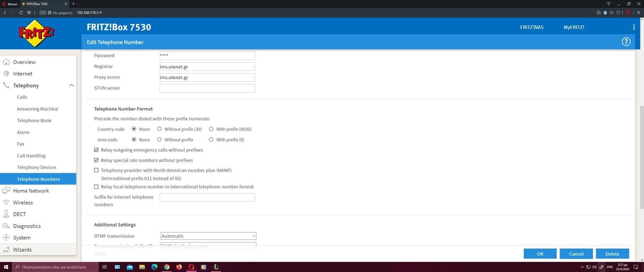Open the Mail app from taskbar
This screenshot has width=644, height=272.
[129, 266]
